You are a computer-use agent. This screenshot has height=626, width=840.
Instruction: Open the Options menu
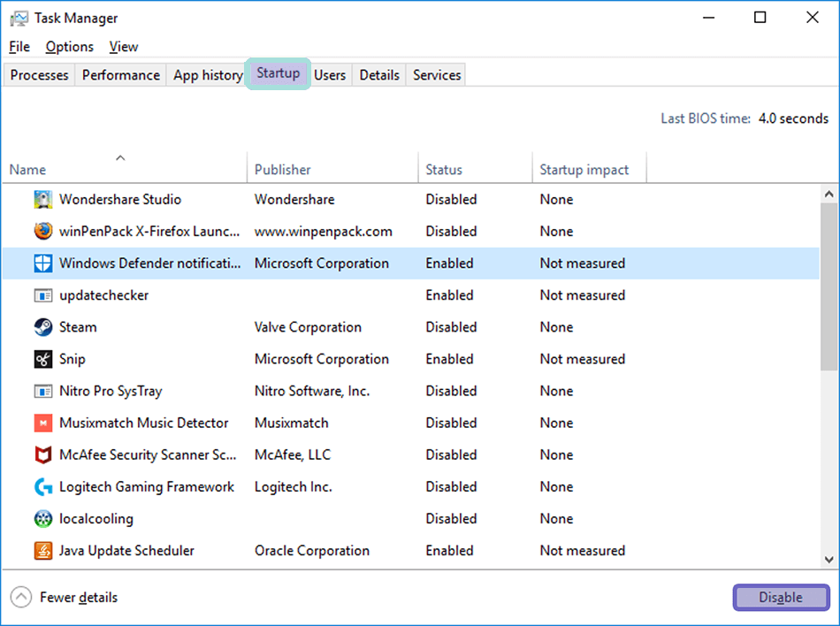pyautogui.click(x=69, y=47)
